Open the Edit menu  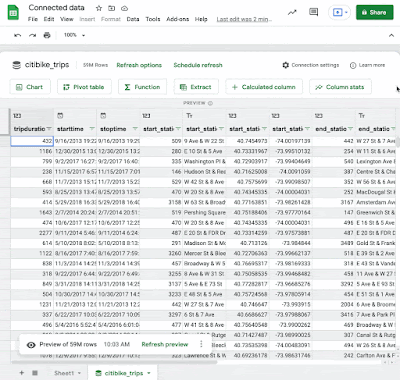point(49,19)
